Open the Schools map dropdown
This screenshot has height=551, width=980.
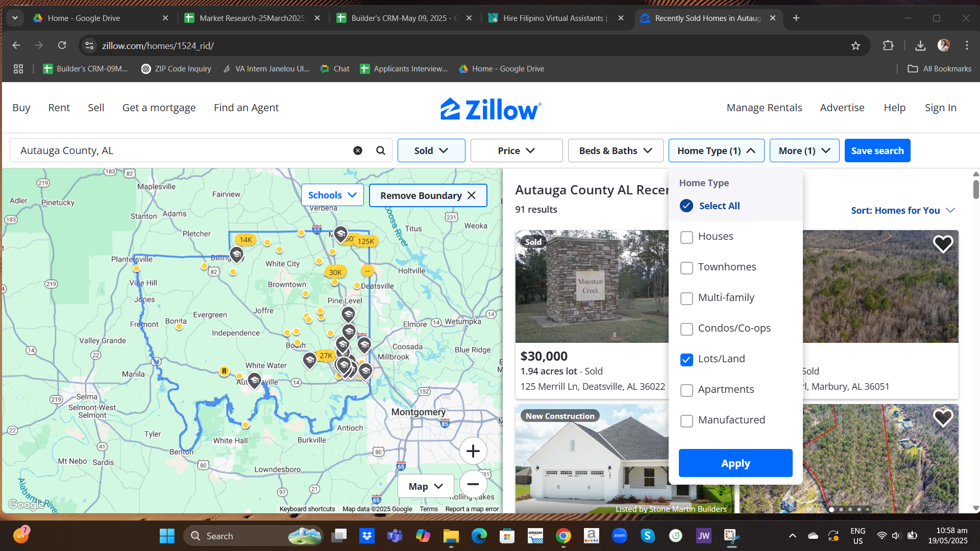(332, 195)
